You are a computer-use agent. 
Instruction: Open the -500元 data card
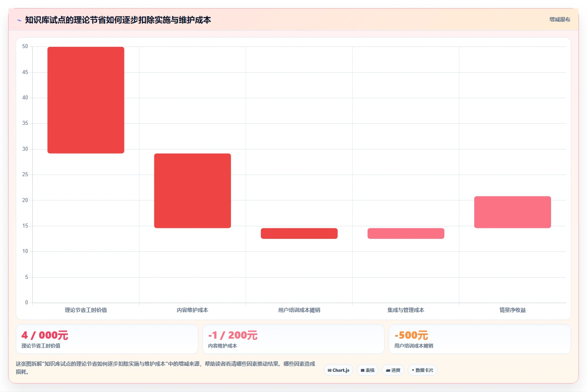pos(480,339)
